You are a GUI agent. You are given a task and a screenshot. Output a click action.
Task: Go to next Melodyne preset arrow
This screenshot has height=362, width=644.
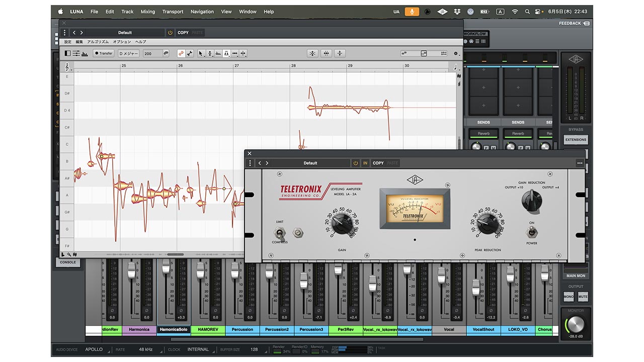82,33
